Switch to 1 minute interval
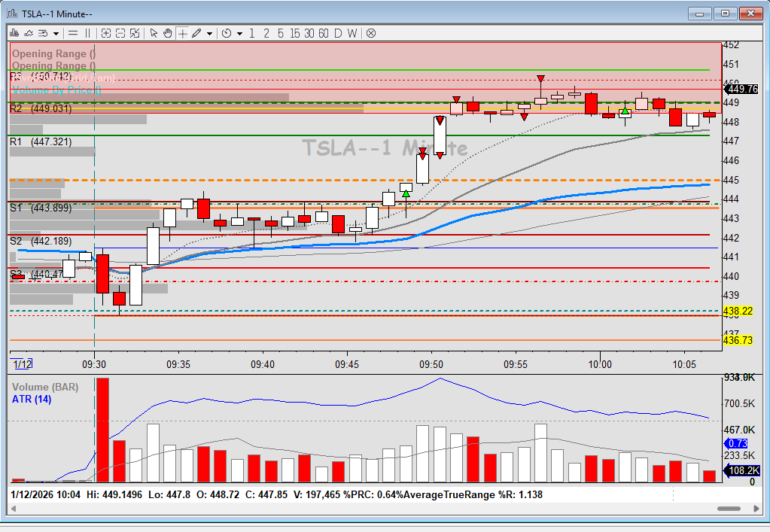 (x=252, y=33)
